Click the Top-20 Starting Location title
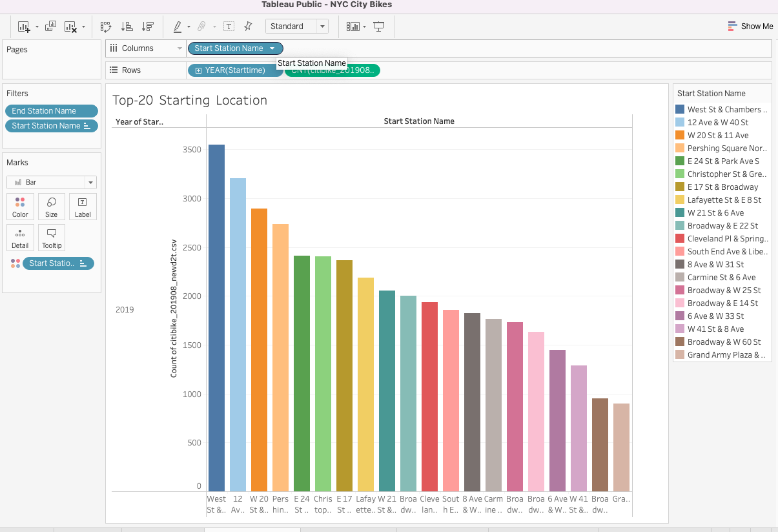778x532 pixels. (x=190, y=100)
